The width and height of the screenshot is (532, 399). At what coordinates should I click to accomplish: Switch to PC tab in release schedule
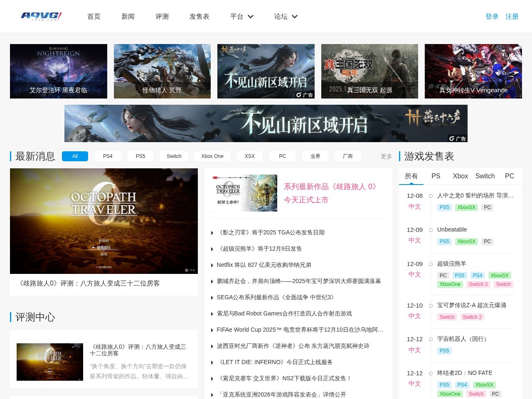509,176
